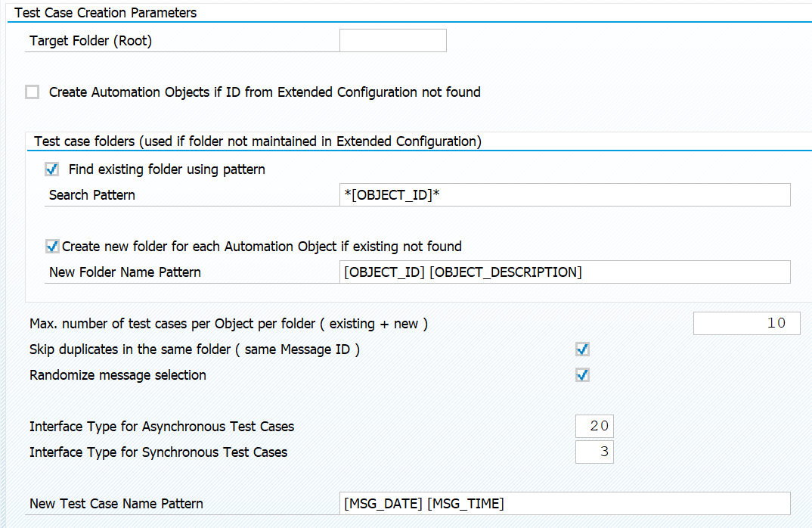Focus the [MSG_DATE] [MSG_TIME] name pattern field
The image size is (812, 528).
(x=566, y=504)
